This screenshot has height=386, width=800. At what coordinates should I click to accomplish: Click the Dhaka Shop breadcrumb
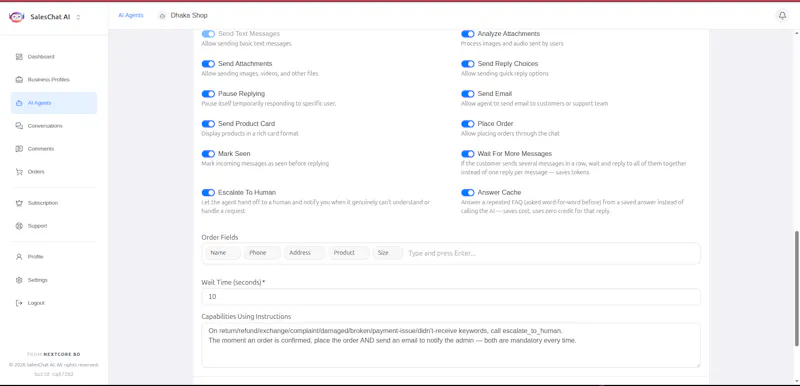click(189, 16)
